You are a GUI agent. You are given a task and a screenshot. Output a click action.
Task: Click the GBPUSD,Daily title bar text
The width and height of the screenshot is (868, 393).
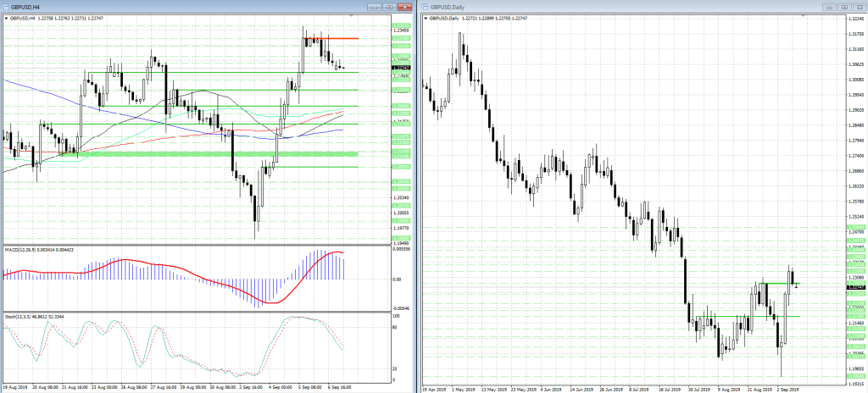(451, 7)
